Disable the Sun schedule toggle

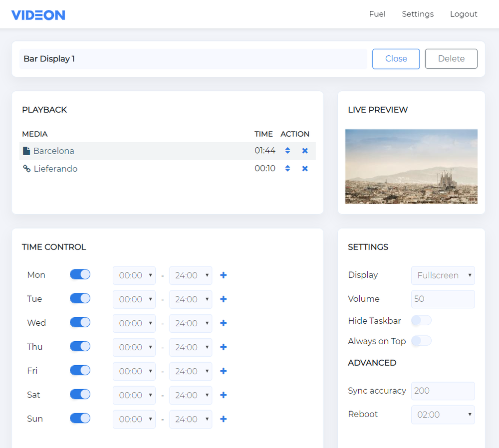coord(80,418)
